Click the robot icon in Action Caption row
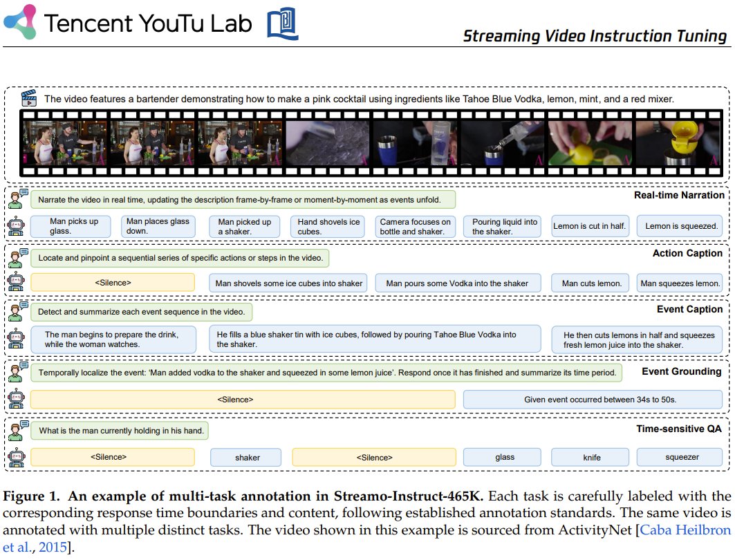Viewport: 735px width, 560px height. [x=17, y=283]
